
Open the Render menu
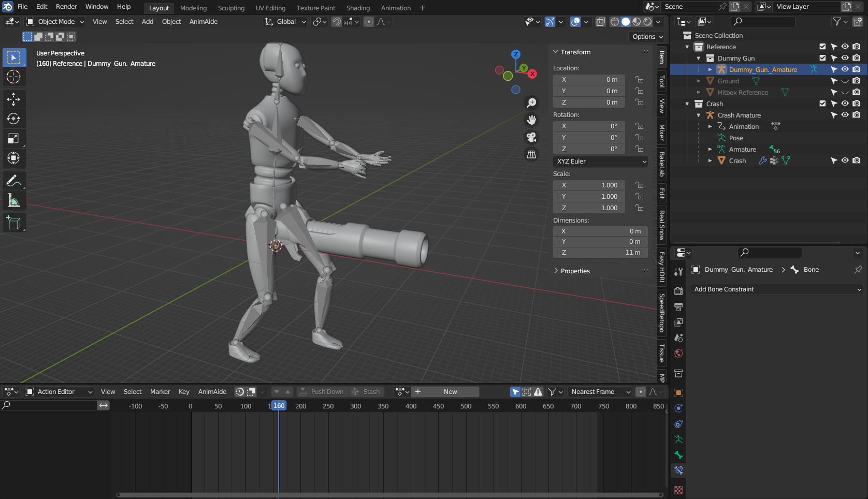coord(66,7)
